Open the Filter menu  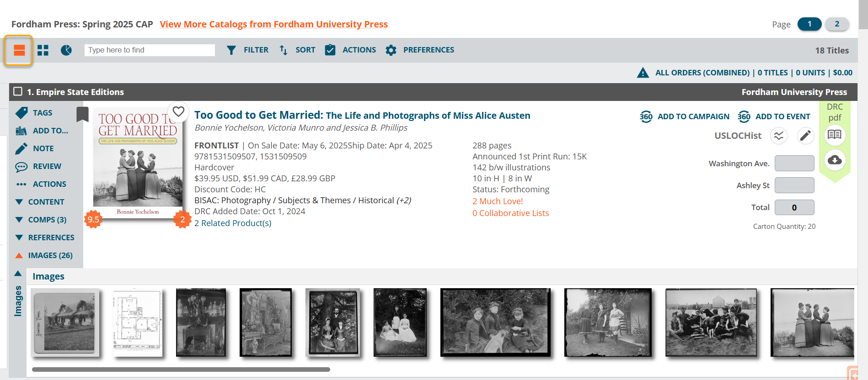(247, 50)
